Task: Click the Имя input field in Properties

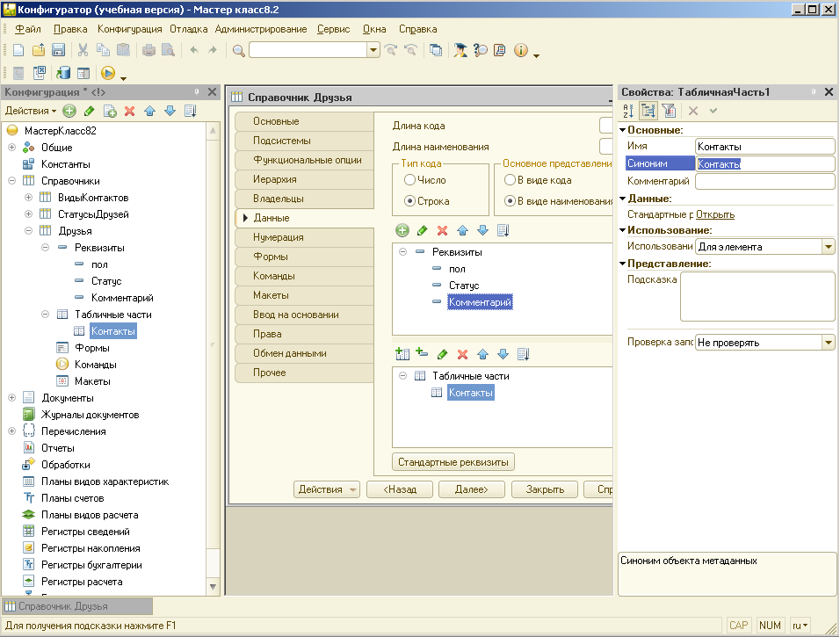Action: click(764, 147)
